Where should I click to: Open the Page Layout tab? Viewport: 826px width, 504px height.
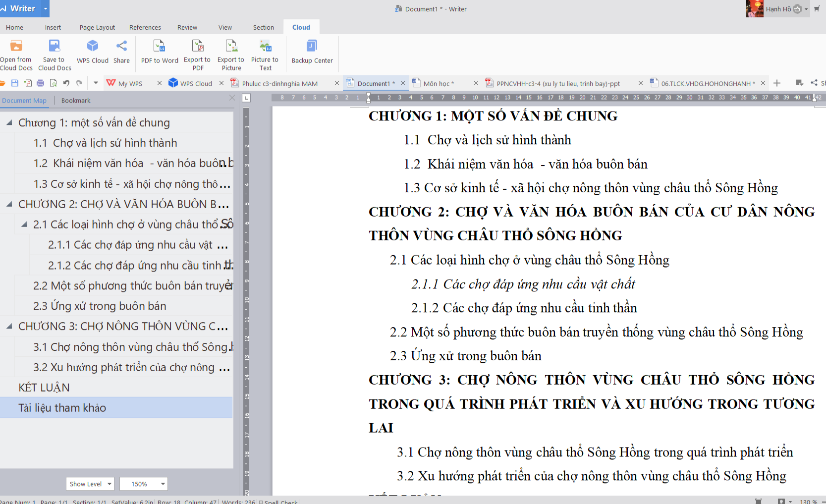(97, 27)
